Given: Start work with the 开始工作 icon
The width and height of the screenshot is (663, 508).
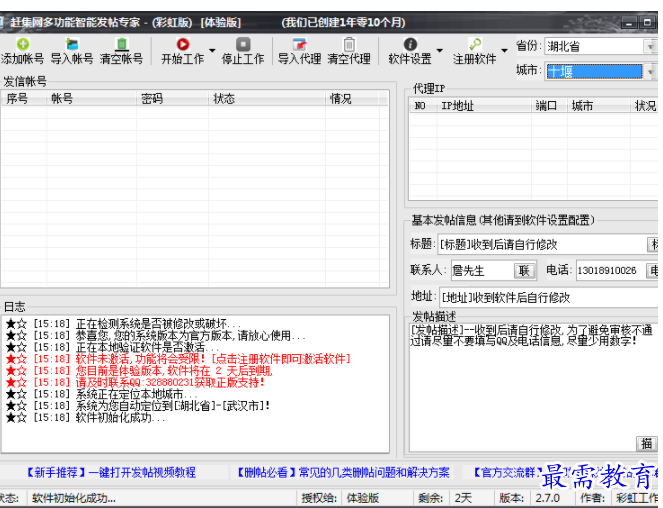Looking at the screenshot, I should pyautogui.click(x=183, y=44).
